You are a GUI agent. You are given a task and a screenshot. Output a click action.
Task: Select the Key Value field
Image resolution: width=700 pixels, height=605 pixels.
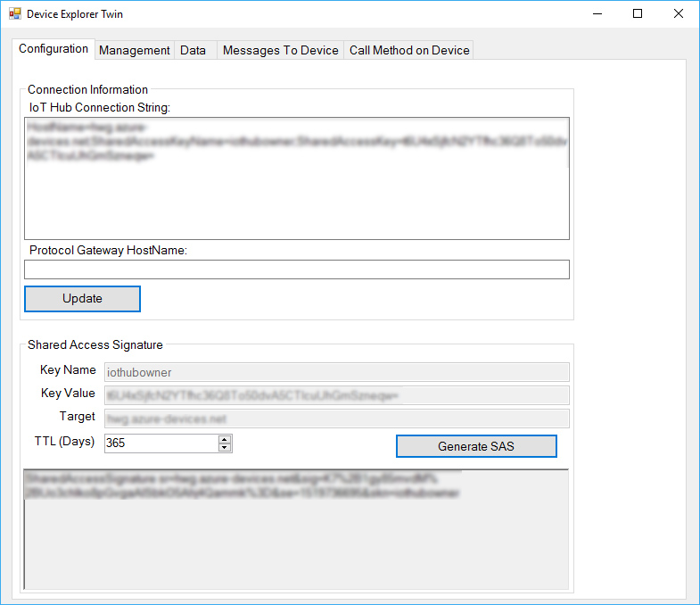tap(336, 395)
